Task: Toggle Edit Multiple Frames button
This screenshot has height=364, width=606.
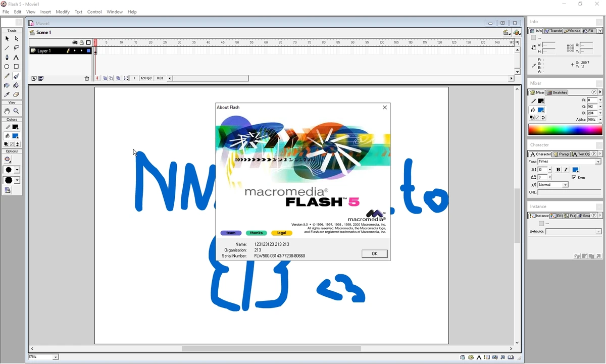Action: (x=118, y=79)
